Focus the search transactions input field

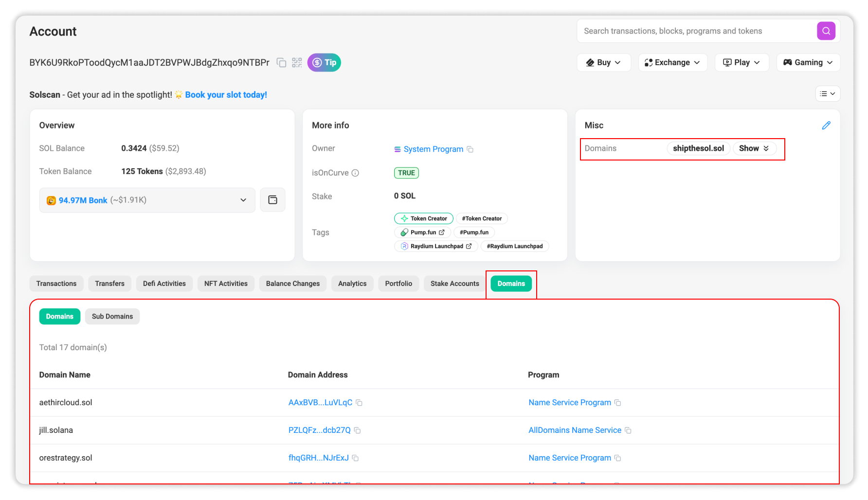click(x=696, y=31)
